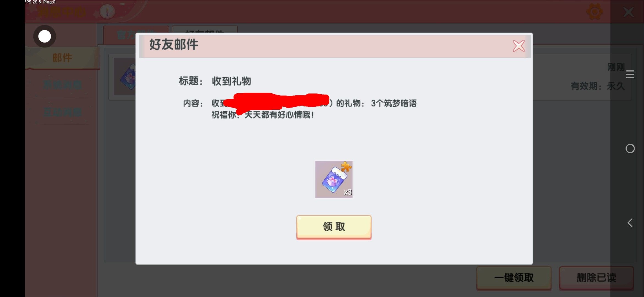Tap the Android recent apps menu icon
The height and width of the screenshot is (297, 644).
630,74
